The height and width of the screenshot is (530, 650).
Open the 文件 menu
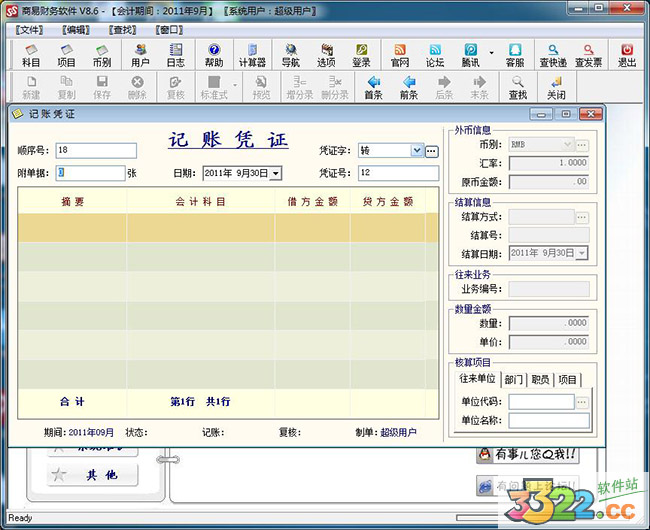29,30
